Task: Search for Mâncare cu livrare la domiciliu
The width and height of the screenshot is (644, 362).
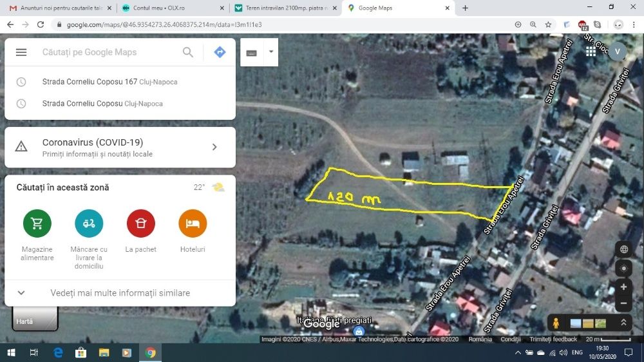Action: pyautogui.click(x=89, y=239)
